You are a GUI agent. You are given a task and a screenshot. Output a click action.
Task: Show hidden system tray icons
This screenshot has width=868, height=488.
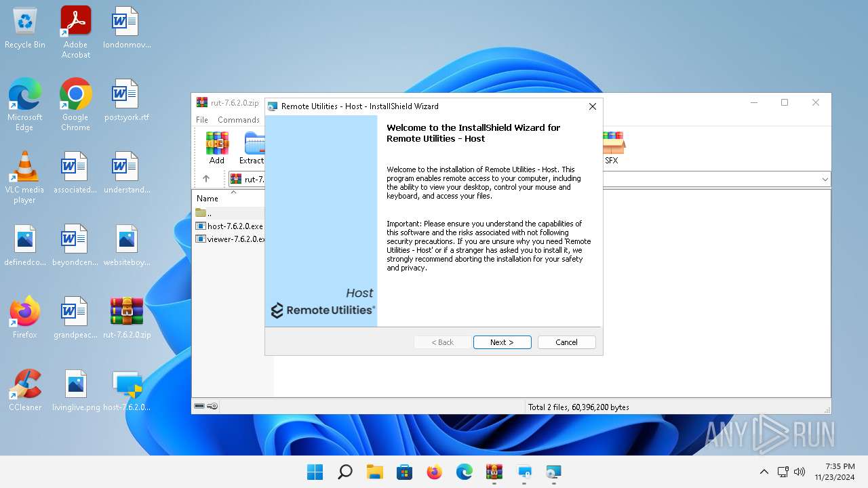tap(764, 472)
